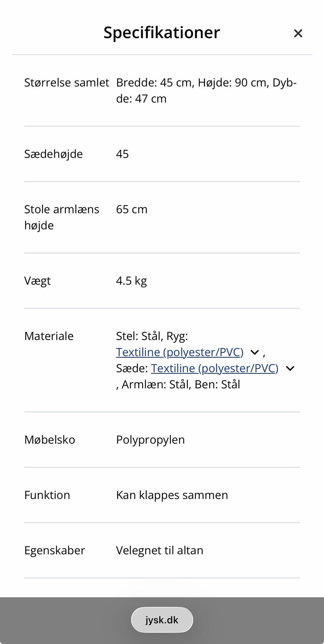Click the Møbelsko label

coord(50,440)
